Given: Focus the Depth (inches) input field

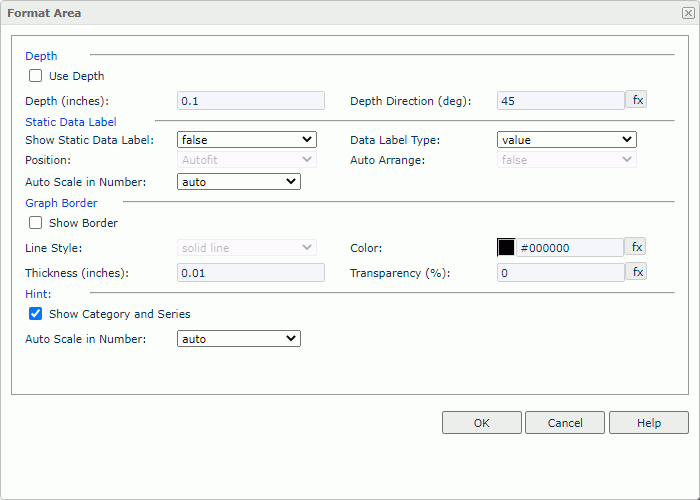Looking at the screenshot, I should click(250, 101).
